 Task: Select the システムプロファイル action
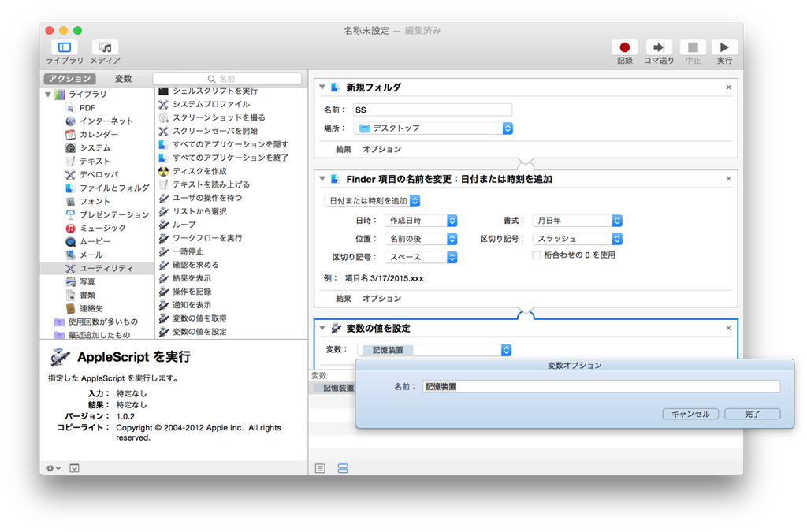[x=211, y=104]
